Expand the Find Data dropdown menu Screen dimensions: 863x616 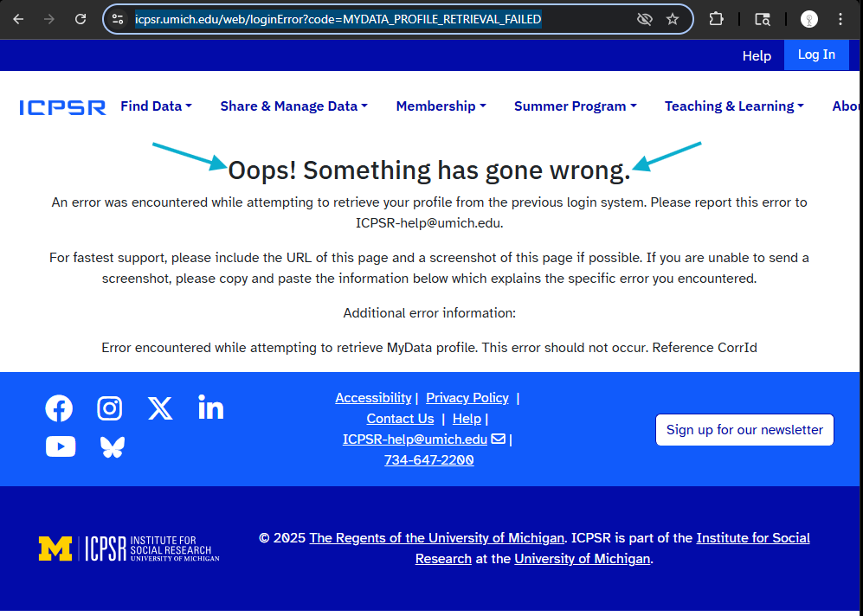pos(156,106)
